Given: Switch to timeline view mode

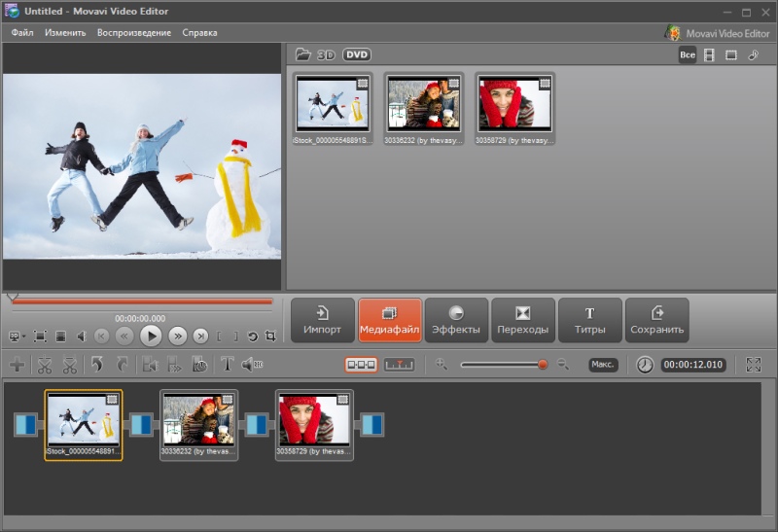Looking at the screenshot, I should [399, 365].
